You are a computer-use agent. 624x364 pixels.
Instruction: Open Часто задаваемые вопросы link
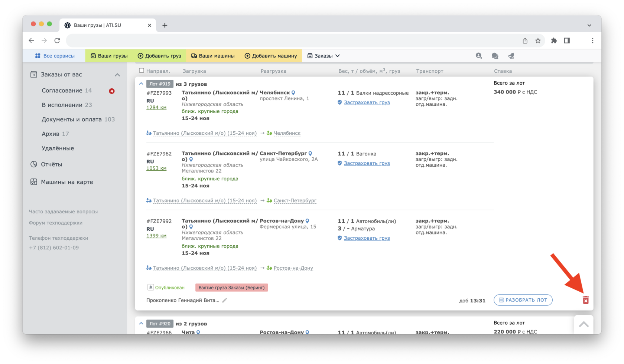(63, 211)
